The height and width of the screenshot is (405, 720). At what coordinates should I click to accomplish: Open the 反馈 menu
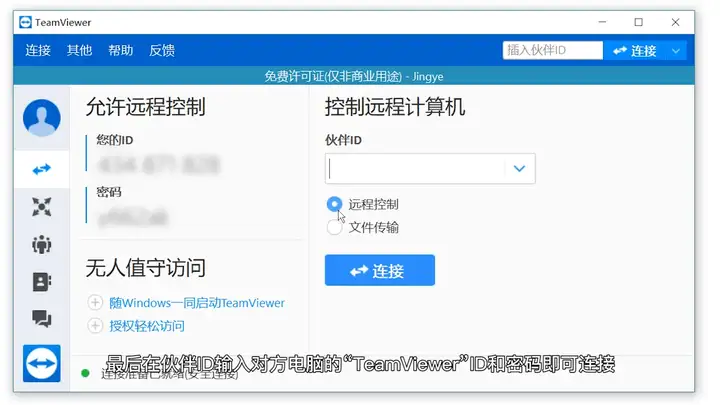click(x=162, y=50)
